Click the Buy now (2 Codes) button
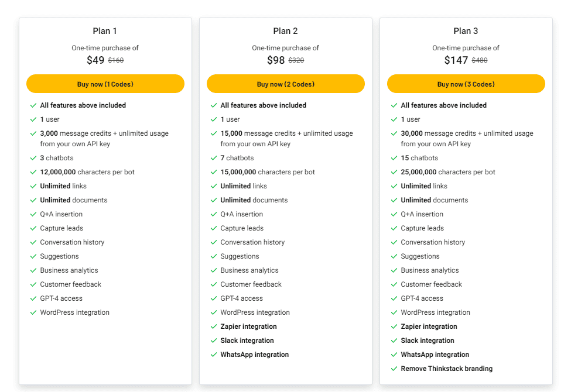The image size is (571, 392). pos(286,84)
